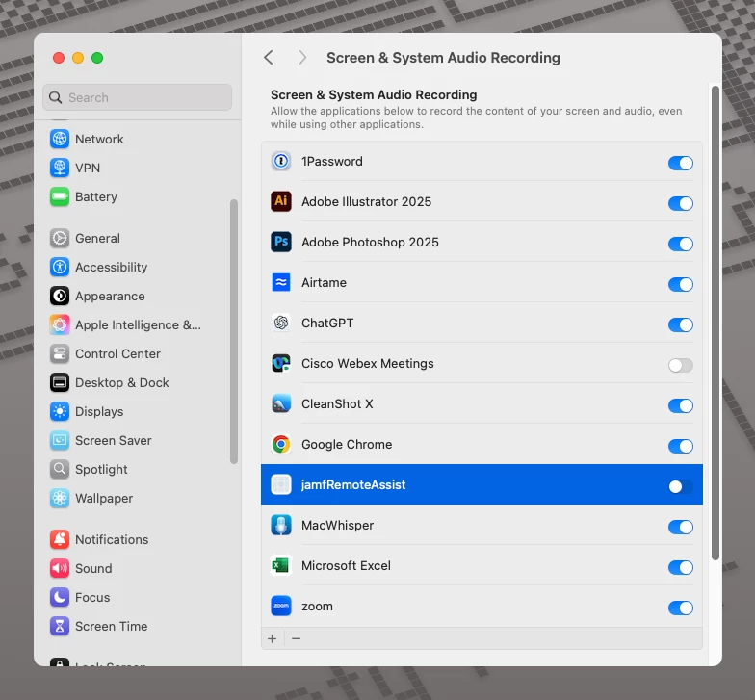Toggle MacWhisper screen recording permission
This screenshot has width=755, height=700.
[x=680, y=528]
